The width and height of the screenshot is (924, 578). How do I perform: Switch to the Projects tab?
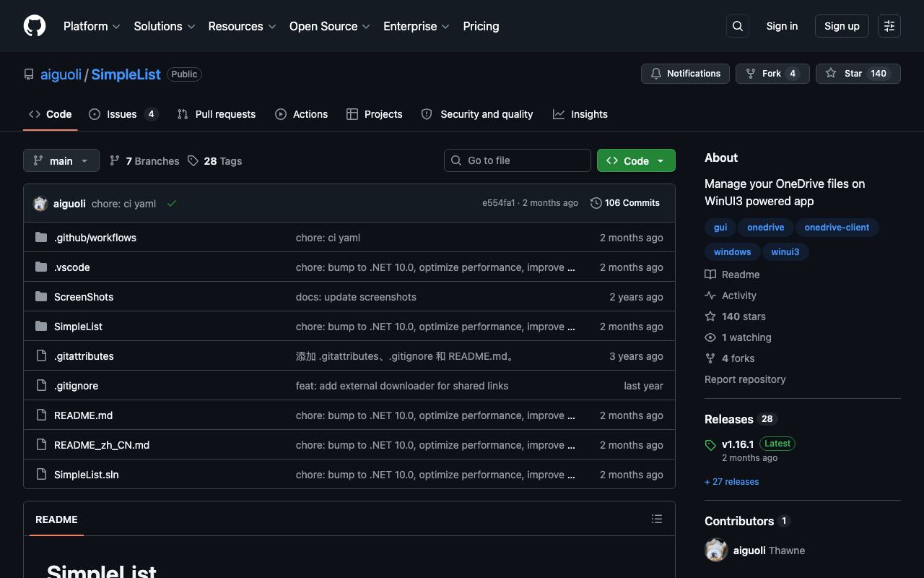point(374,114)
